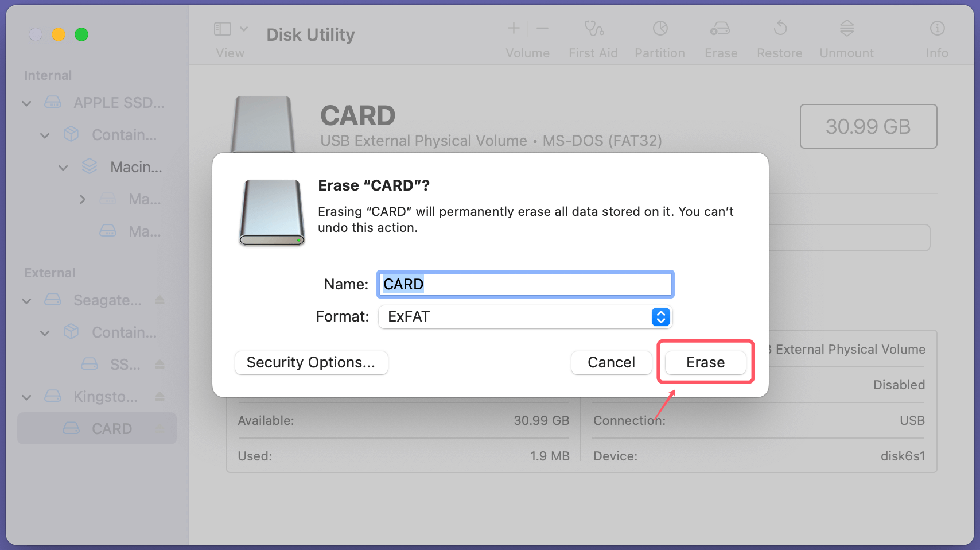Select CARD in the External sidebar list
Screen dimensions: 980x550
[x=111, y=428]
